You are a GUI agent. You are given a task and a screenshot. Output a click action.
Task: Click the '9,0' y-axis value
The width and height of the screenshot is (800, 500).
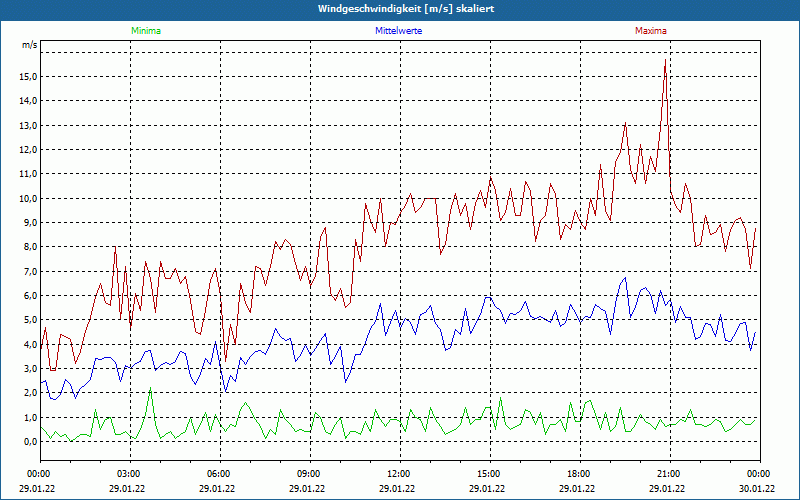(x=30, y=222)
